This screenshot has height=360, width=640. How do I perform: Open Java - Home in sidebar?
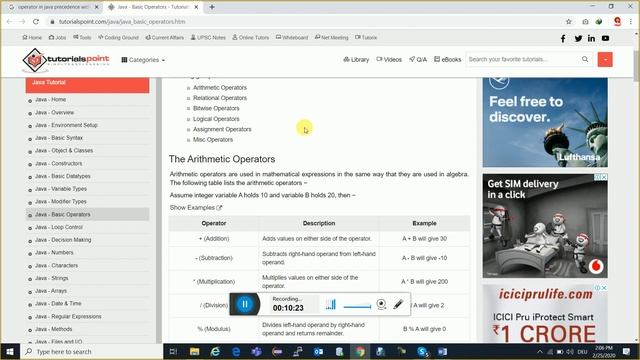click(50, 100)
